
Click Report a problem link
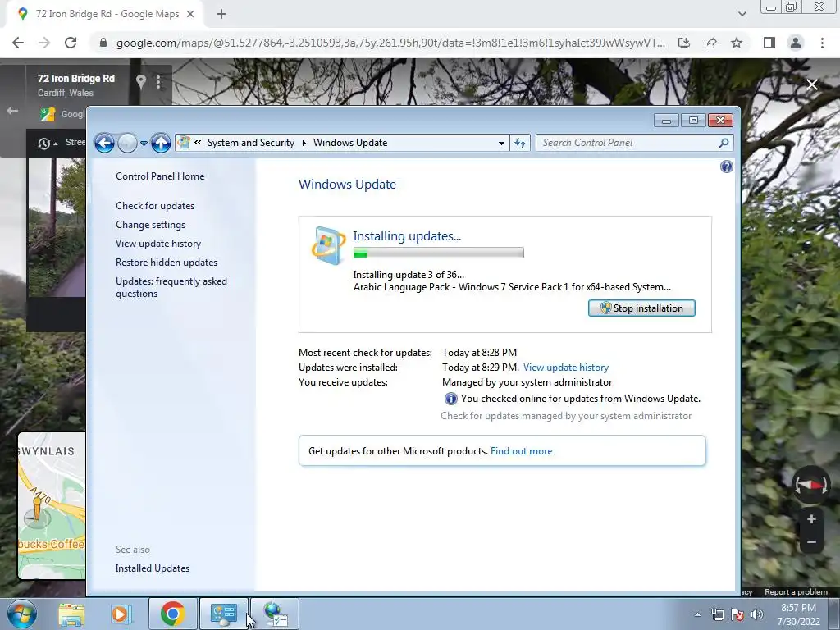tap(796, 592)
